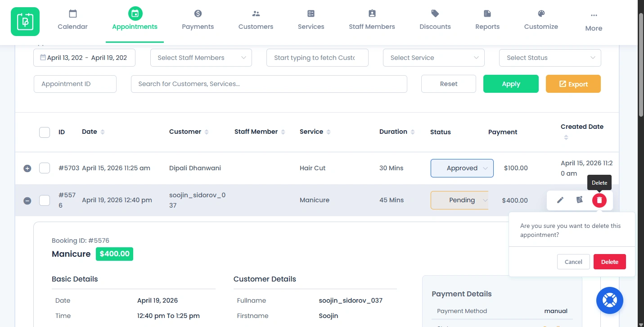
Task: Click the Hair Cut service cell
Action: click(x=312, y=168)
